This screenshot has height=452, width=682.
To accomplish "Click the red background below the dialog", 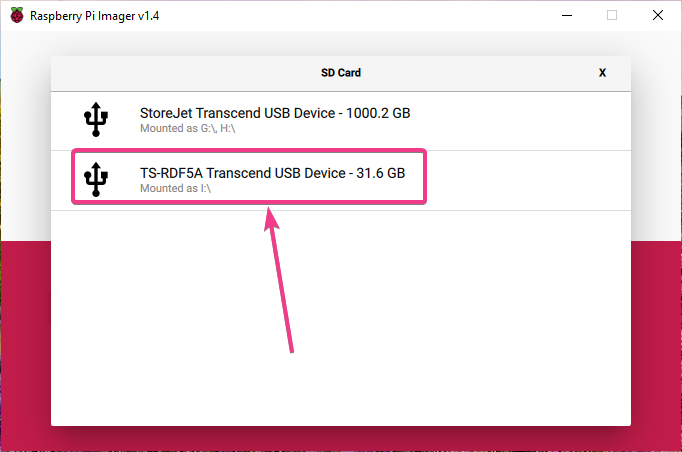I will pos(340,440).
